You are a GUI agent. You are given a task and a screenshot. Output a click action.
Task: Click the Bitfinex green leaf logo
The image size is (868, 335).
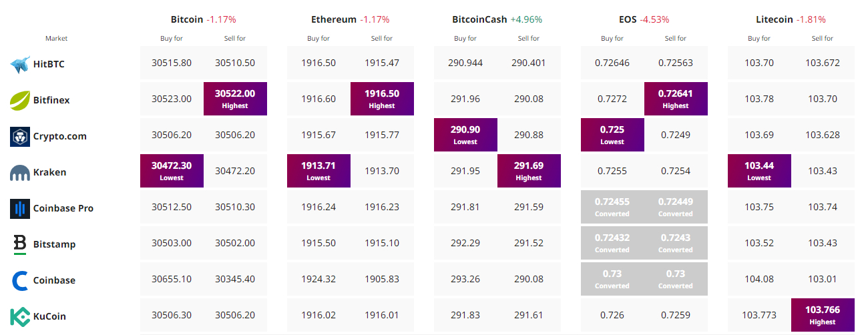point(20,100)
